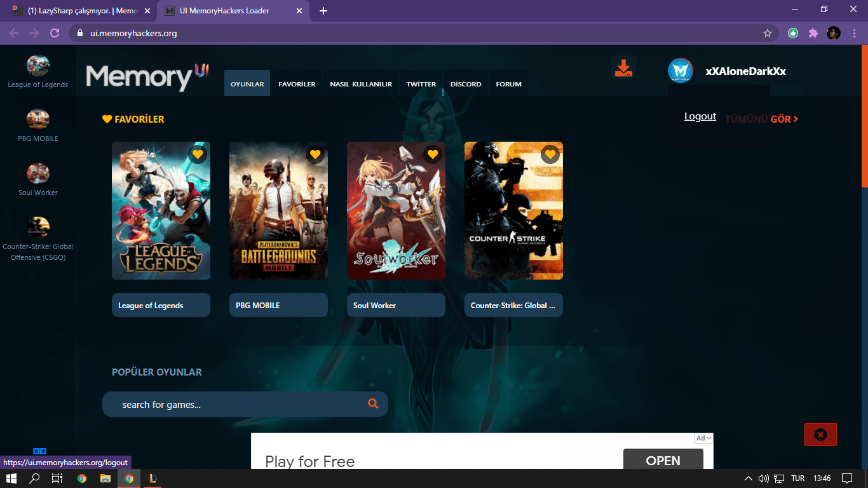Click the xXAloneDarkXx username
Image resolution: width=868 pixels, height=488 pixels.
(x=745, y=71)
